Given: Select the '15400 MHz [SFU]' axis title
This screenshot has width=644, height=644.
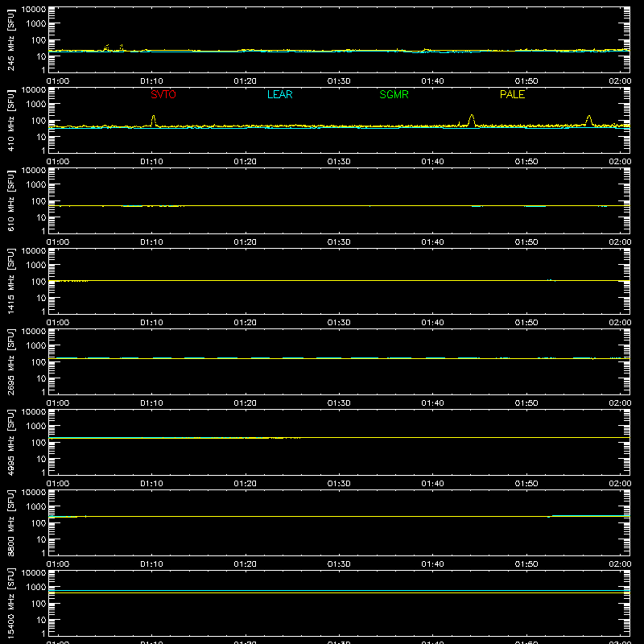Looking at the screenshot, I should (10, 603).
